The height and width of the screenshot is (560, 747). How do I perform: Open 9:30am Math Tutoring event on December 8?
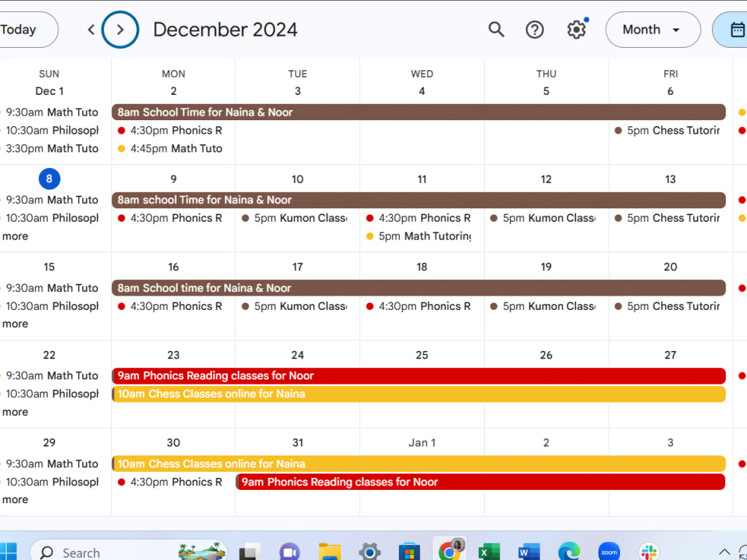pyautogui.click(x=51, y=200)
